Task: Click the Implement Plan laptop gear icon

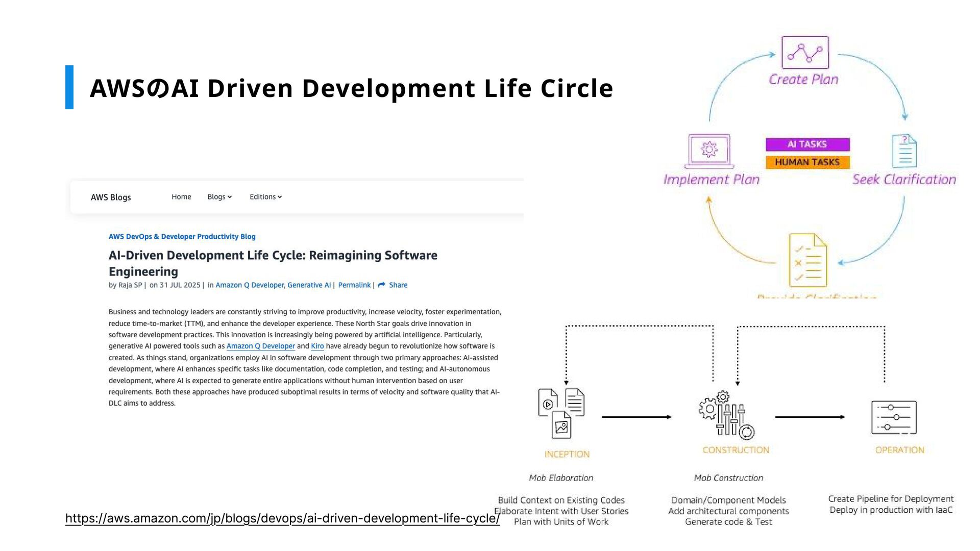Action: coord(709,151)
